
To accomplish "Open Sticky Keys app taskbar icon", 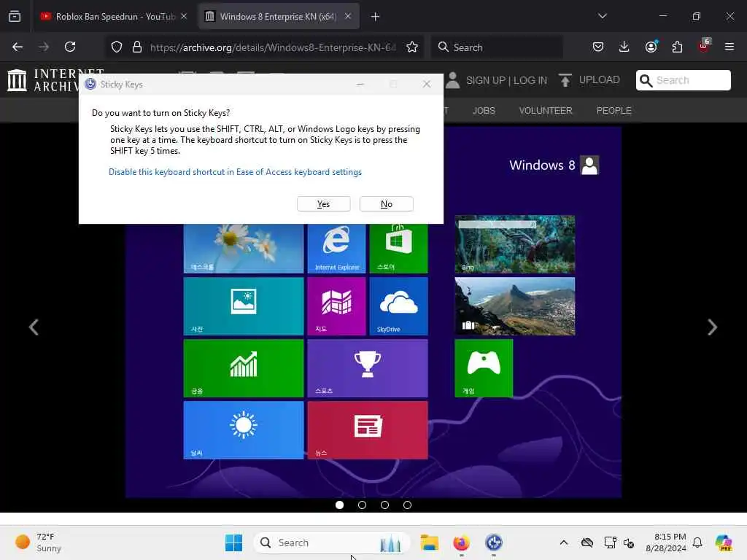I will click(x=494, y=542).
